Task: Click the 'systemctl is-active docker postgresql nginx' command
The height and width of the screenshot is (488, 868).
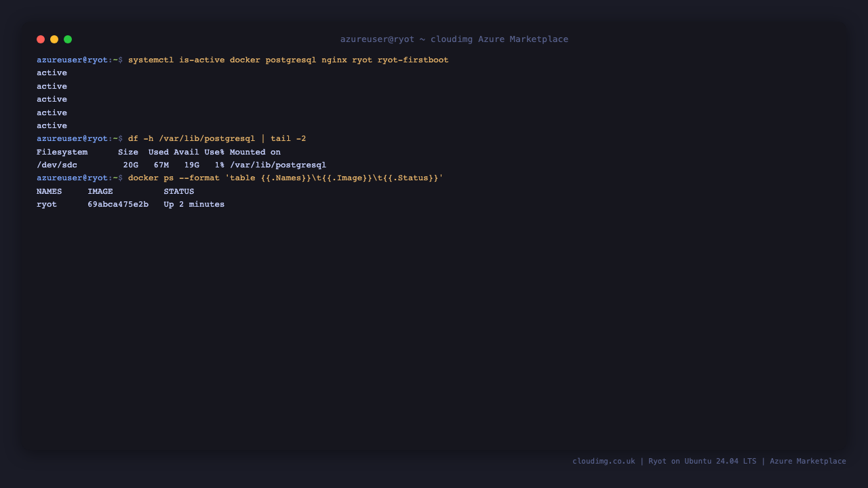Action: coord(237,60)
